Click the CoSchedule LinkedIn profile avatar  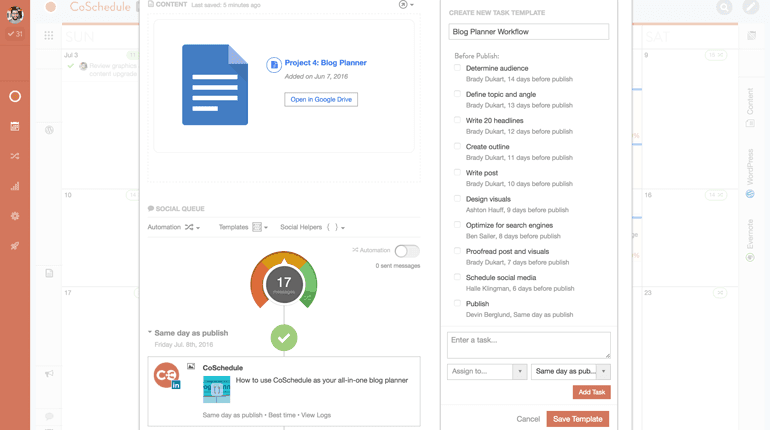(x=166, y=376)
